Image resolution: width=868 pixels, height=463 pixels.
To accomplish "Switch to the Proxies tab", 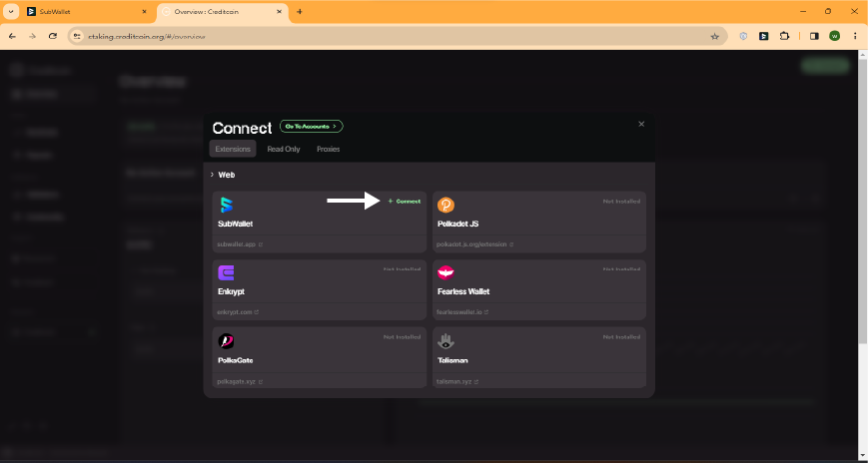I will (x=329, y=149).
